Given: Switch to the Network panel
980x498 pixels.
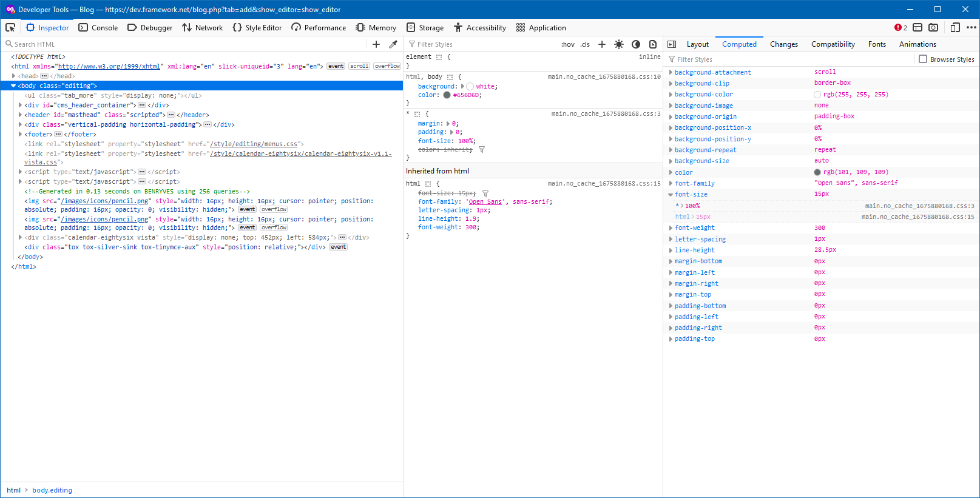Looking at the screenshot, I should [202, 27].
